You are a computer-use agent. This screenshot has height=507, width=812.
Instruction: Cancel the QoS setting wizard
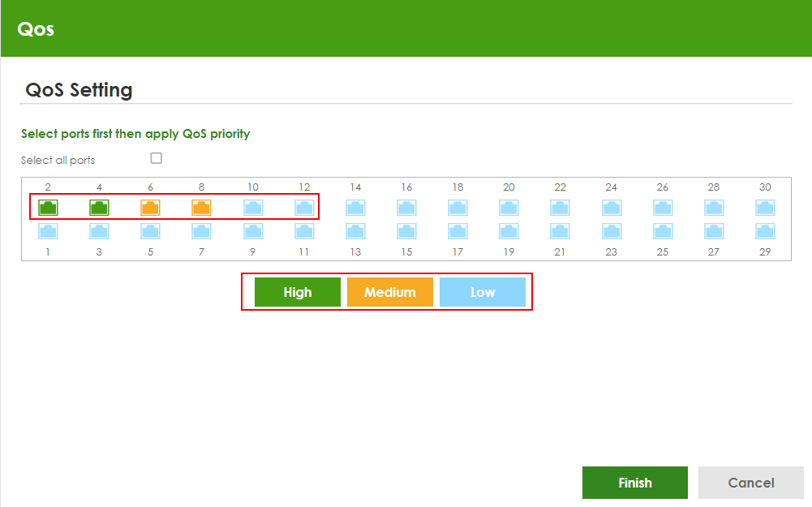(750, 483)
